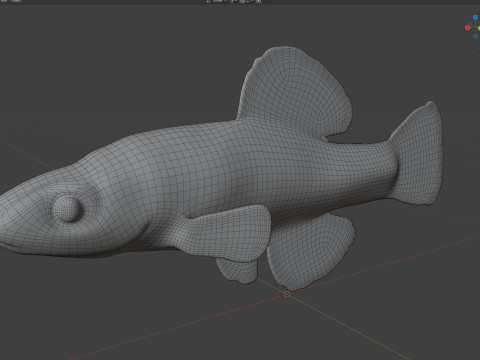Select the fish mesh by its eye sphere
This screenshot has width=480, height=360.
coord(68,209)
